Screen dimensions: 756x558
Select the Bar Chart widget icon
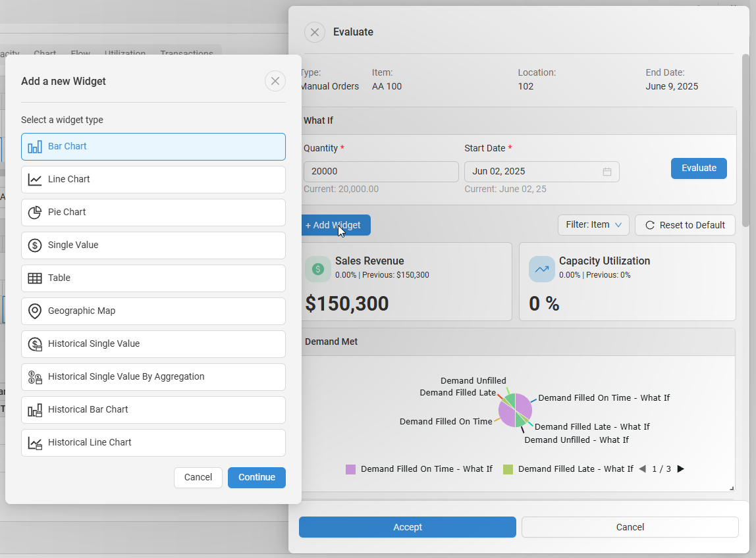pos(35,147)
